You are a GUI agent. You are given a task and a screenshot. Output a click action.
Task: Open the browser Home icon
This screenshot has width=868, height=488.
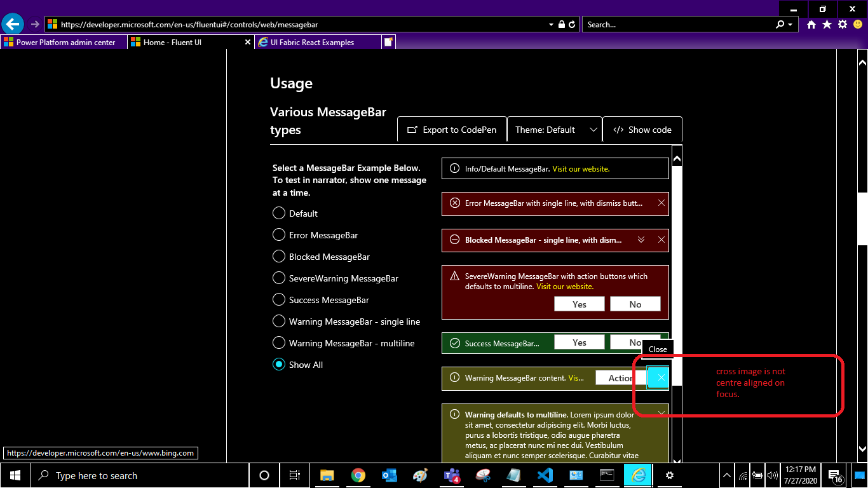(x=811, y=24)
